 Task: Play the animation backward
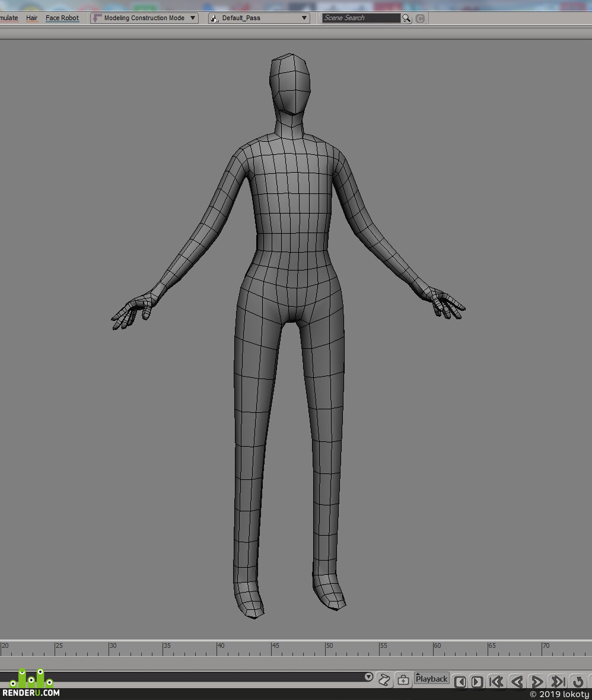tap(517, 682)
